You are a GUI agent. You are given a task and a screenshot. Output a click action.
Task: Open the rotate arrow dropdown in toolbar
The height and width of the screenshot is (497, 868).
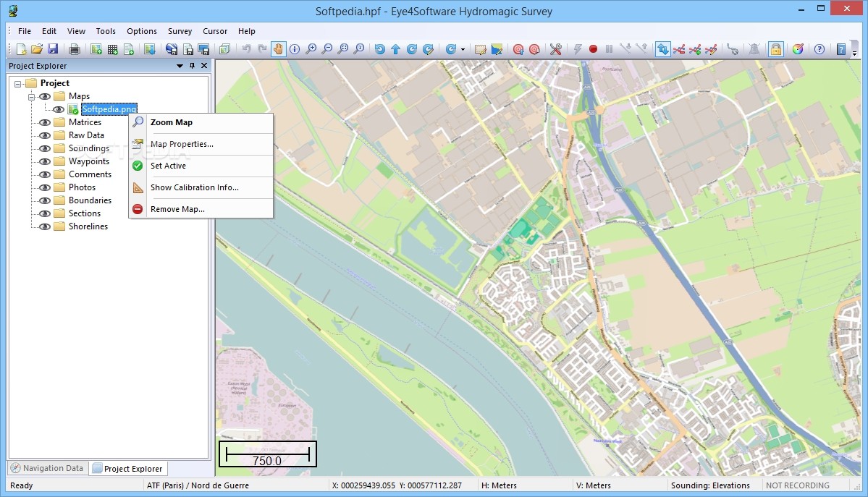tap(463, 49)
